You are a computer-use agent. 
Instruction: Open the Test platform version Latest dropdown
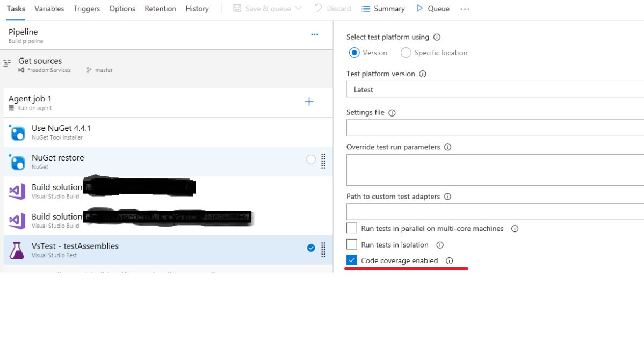495,89
